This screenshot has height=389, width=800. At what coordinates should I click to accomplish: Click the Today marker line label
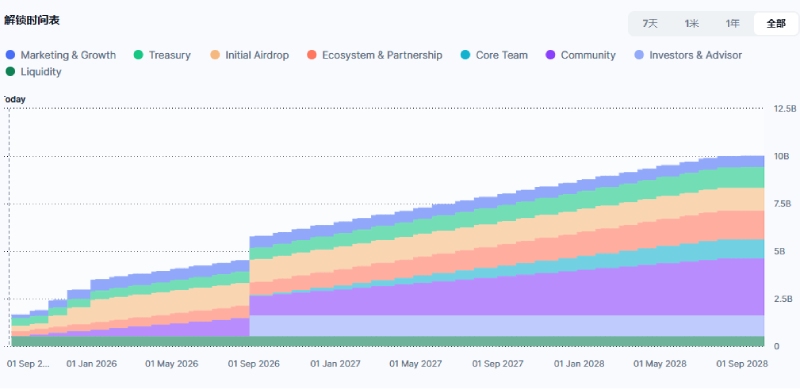click(13, 100)
